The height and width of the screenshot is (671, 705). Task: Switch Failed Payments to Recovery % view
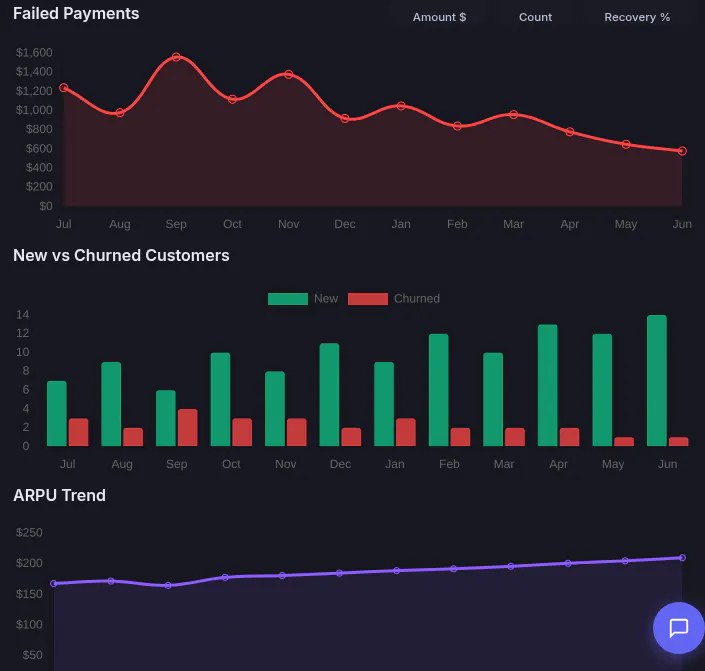(x=637, y=17)
